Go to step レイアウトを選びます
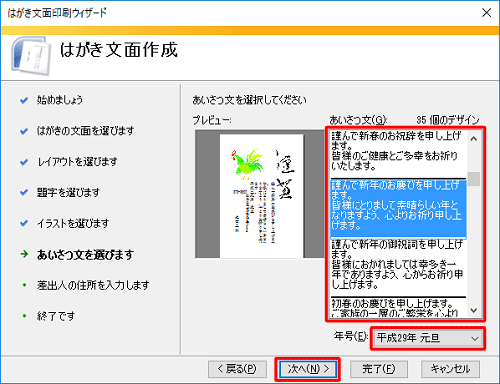Viewport: 500px width, 384px height. [x=77, y=162]
